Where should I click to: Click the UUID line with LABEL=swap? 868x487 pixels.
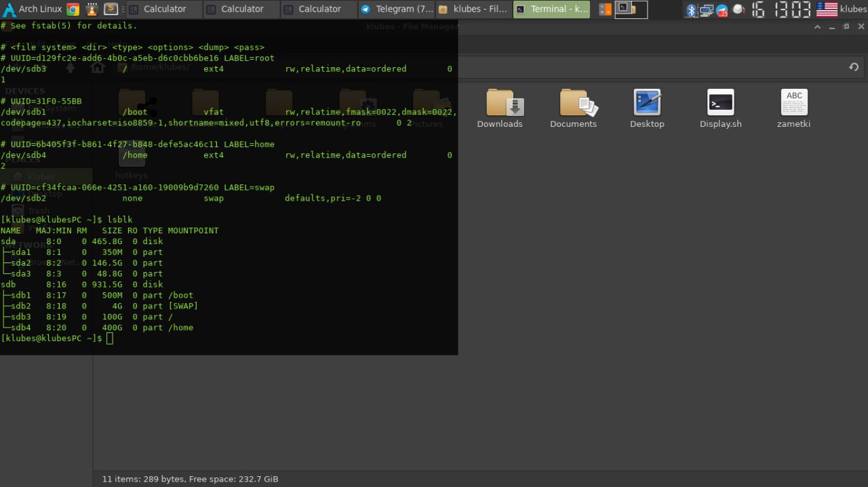point(138,187)
